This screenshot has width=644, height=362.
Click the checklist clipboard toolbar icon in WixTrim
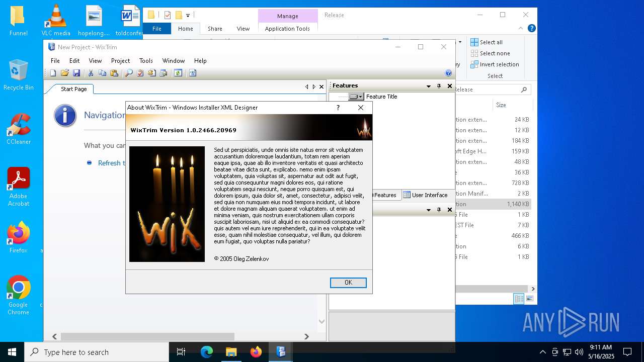point(140,73)
